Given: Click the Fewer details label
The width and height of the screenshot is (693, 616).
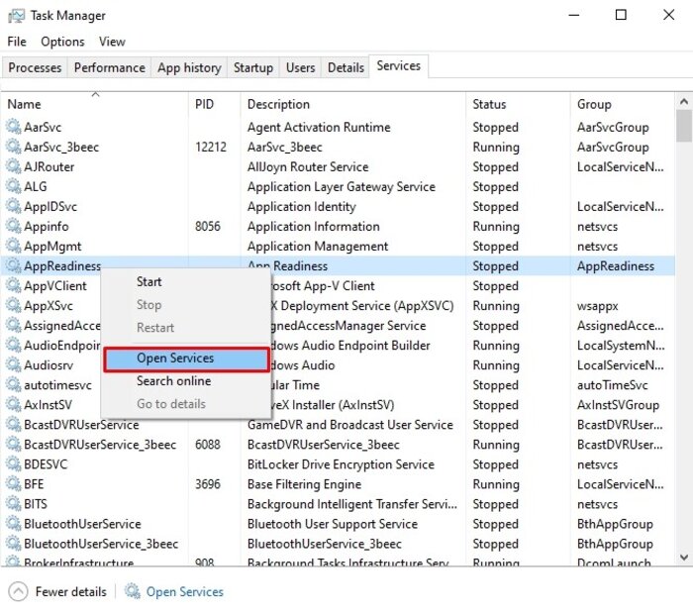Looking at the screenshot, I should tap(70, 591).
